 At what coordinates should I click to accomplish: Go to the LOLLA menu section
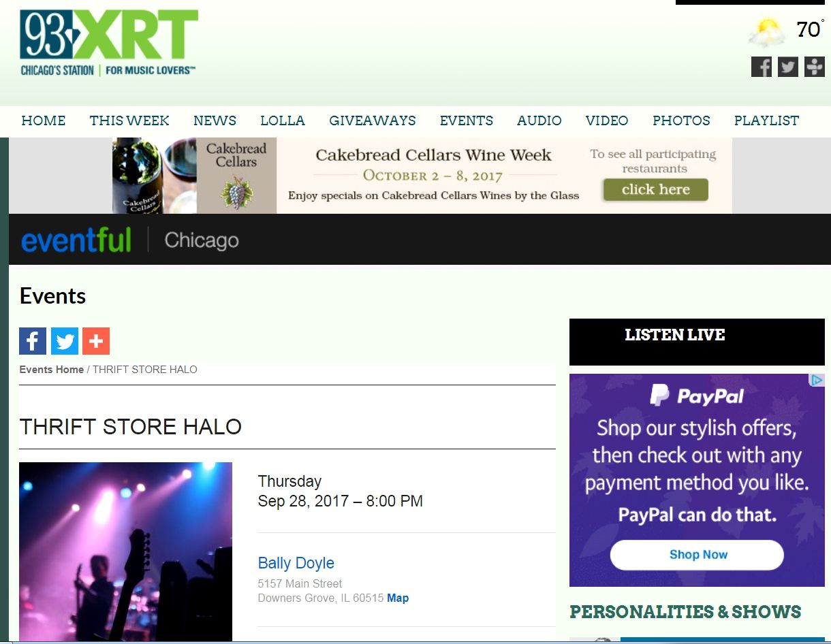(x=283, y=120)
